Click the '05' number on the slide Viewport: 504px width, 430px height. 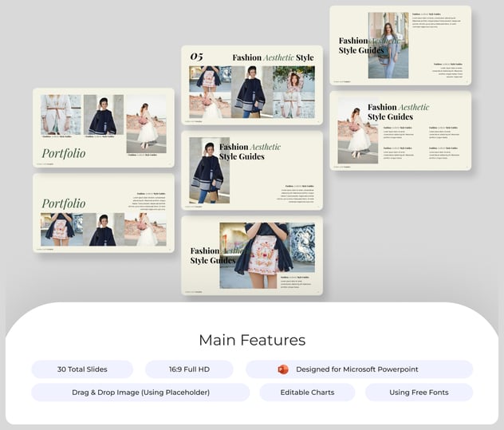click(x=196, y=56)
